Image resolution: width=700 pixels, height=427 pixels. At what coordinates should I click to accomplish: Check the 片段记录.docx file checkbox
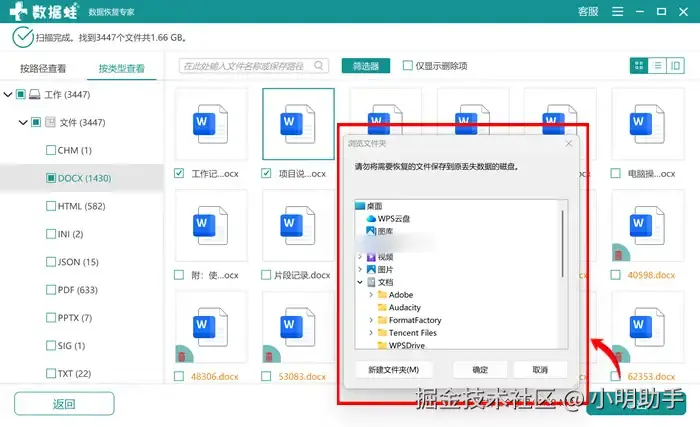[x=266, y=275]
